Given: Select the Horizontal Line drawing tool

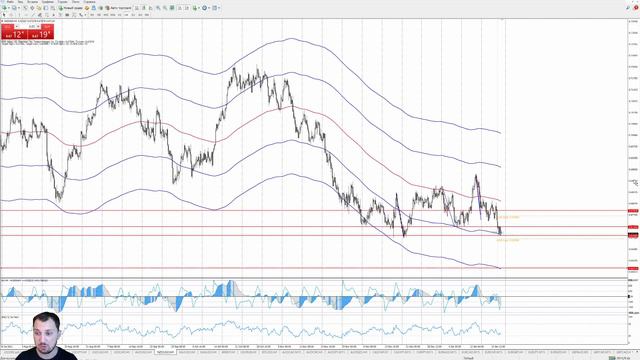Looking at the screenshot, I should coord(26,15).
